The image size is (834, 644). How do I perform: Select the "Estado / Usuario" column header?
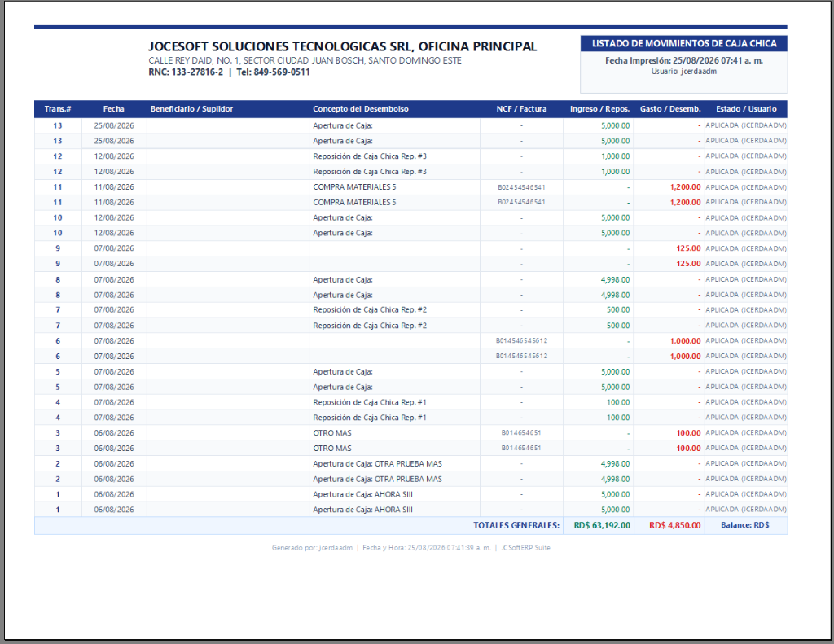click(746, 109)
